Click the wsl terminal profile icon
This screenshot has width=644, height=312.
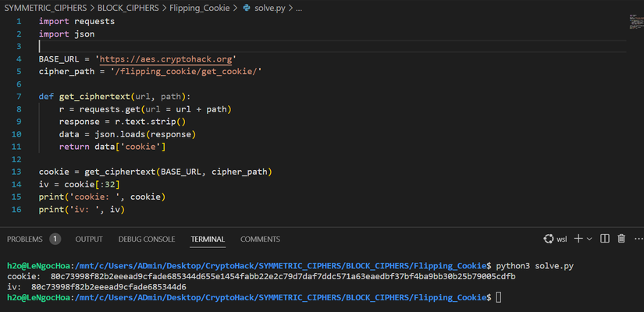pyautogui.click(x=548, y=239)
